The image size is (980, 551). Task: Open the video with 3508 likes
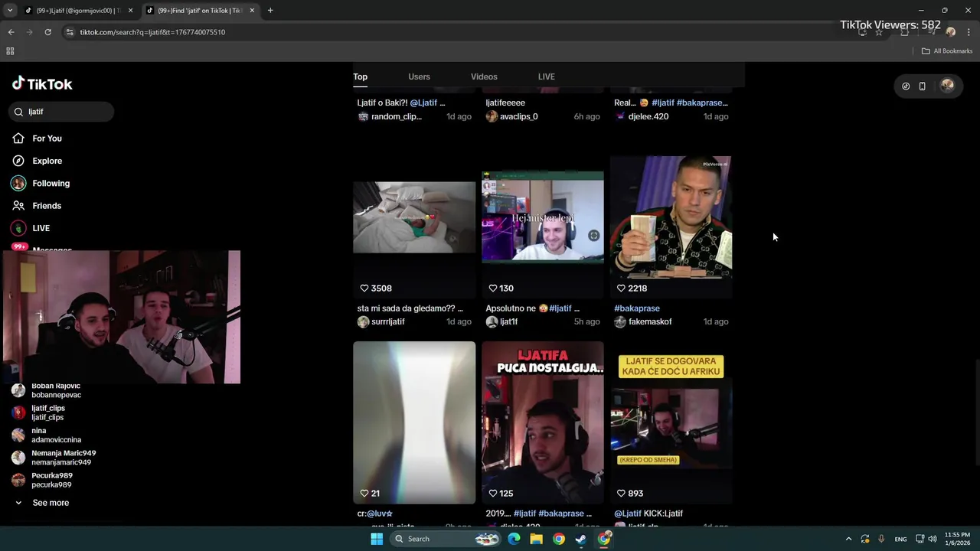(x=414, y=217)
